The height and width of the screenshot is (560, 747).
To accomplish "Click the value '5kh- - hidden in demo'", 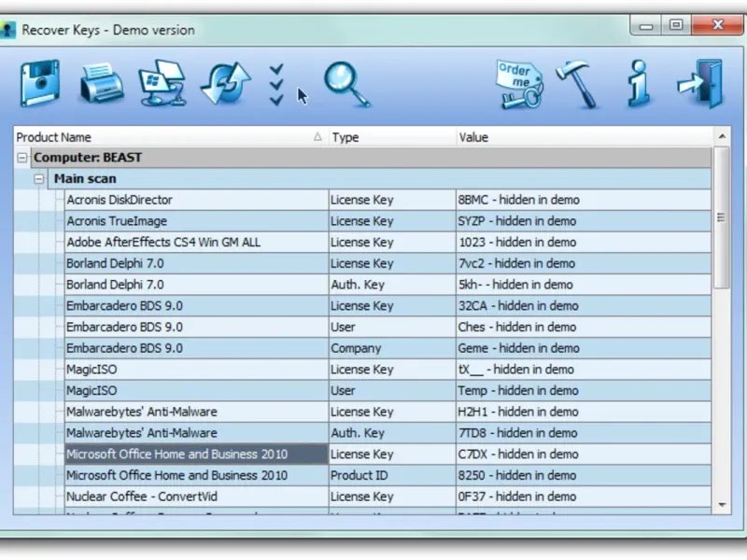I will (x=515, y=285).
